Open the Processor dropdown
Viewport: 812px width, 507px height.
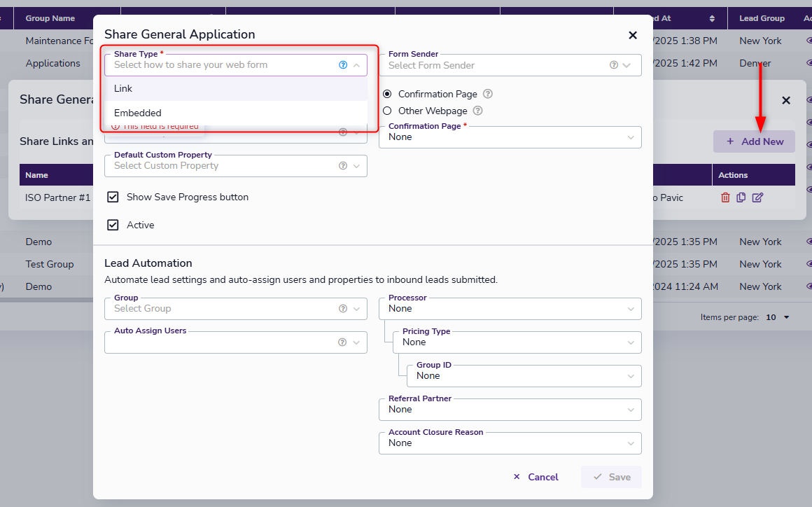click(x=510, y=309)
